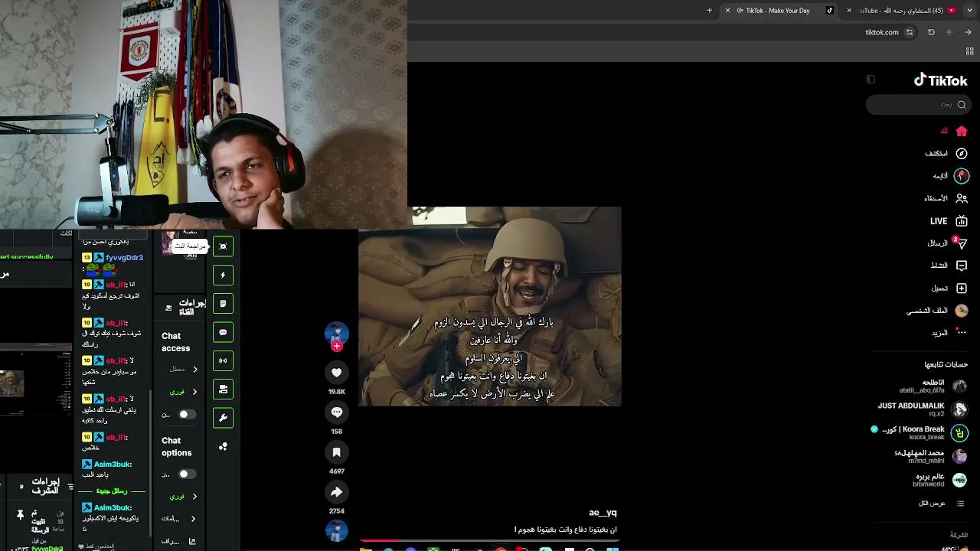
Task: Open the TikTok LIVE icon
Action: pos(962,221)
